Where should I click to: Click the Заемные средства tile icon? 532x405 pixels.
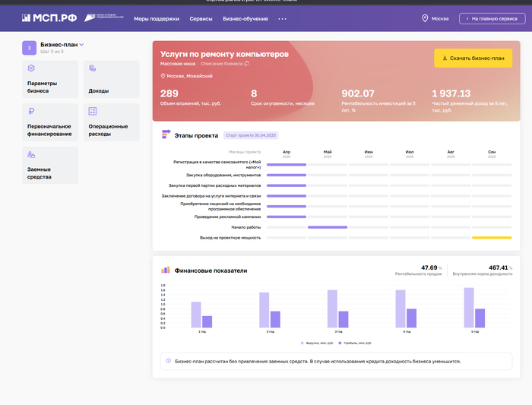click(x=30, y=154)
